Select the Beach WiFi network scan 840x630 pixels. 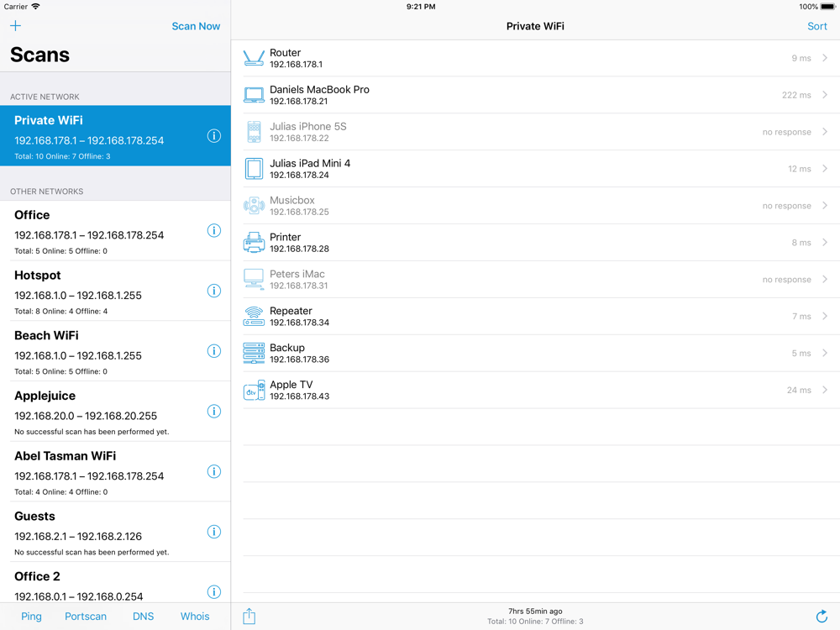tap(115, 351)
